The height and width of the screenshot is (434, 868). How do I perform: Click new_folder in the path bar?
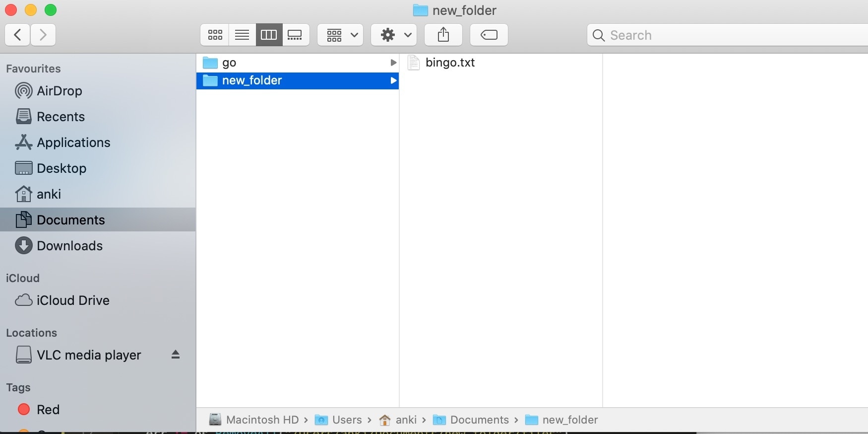tap(561, 420)
